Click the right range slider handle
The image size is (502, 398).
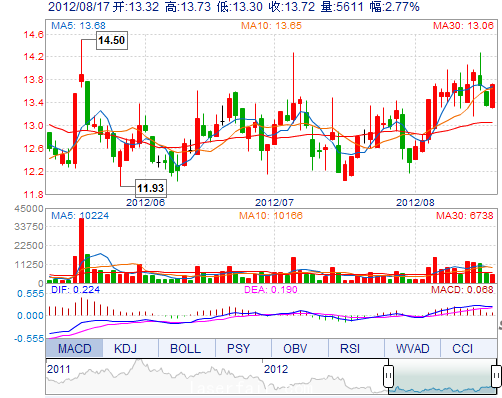[496, 376]
